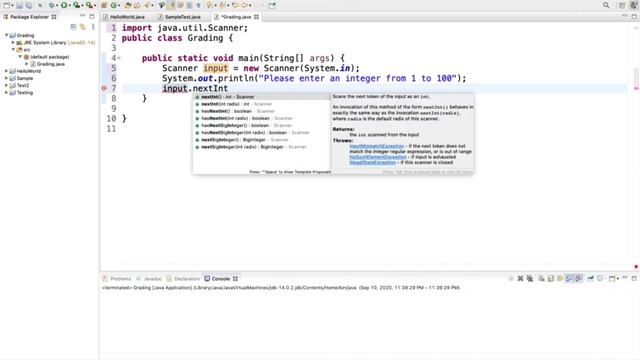Screen dimensions: 640x360
Task: Collapse the (default package) node
Action: (20, 57)
